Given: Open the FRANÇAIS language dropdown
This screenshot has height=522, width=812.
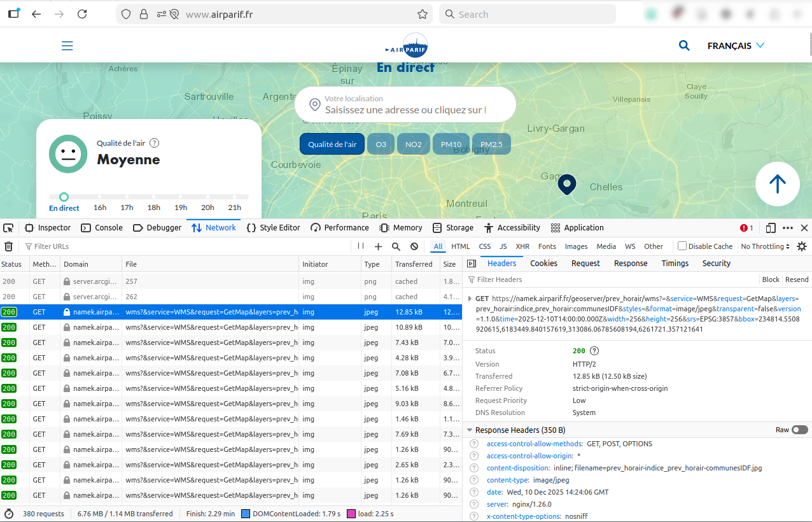Looking at the screenshot, I should (736, 46).
